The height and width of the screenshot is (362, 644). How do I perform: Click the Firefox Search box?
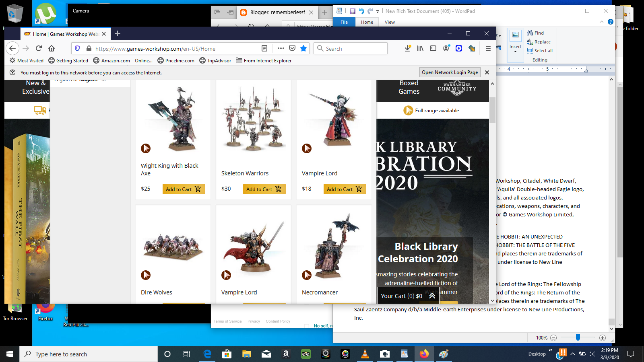[350, 49]
